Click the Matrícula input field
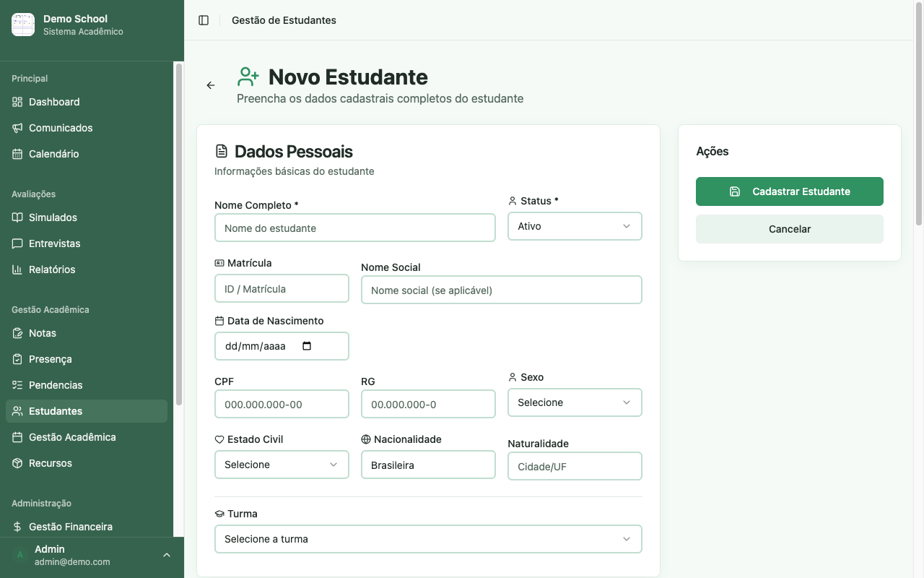924x578 pixels. coord(282,288)
